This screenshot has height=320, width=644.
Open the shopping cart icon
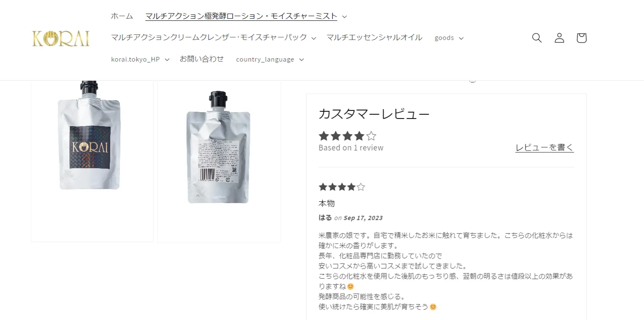tap(582, 38)
